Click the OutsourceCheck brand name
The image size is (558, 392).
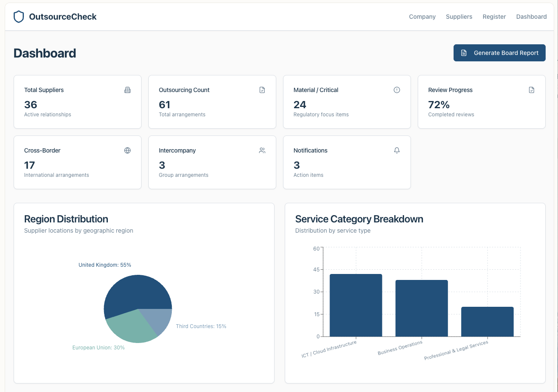[x=63, y=17]
